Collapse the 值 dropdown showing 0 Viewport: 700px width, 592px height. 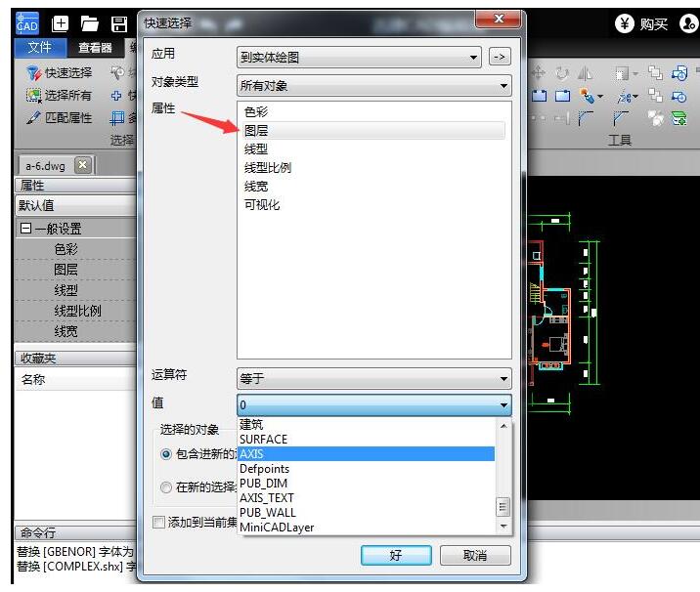(x=374, y=405)
